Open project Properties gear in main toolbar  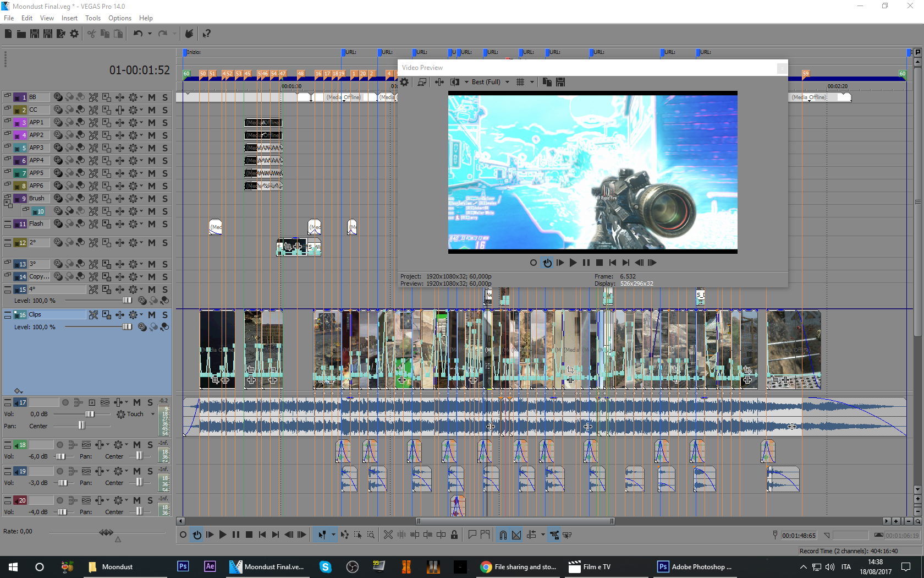click(x=74, y=34)
